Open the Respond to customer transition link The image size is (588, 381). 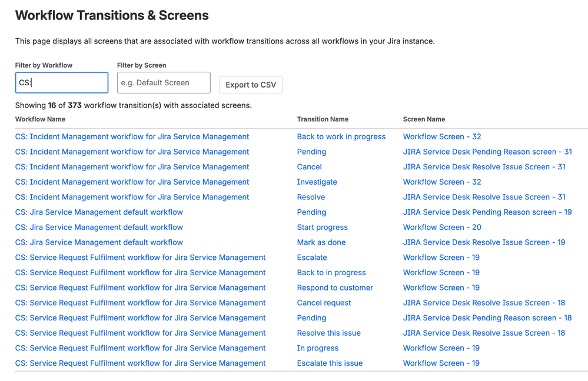335,288
